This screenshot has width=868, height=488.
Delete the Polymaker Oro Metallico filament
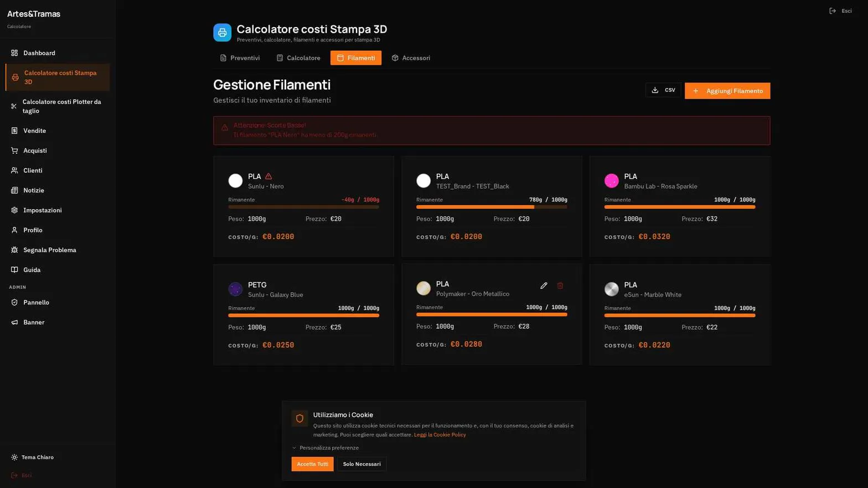point(560,285)
